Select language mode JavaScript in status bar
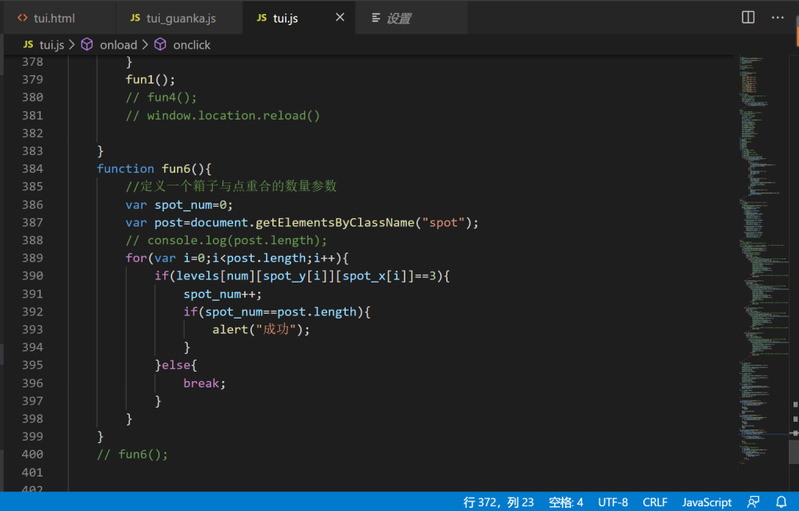 [707, 502]
